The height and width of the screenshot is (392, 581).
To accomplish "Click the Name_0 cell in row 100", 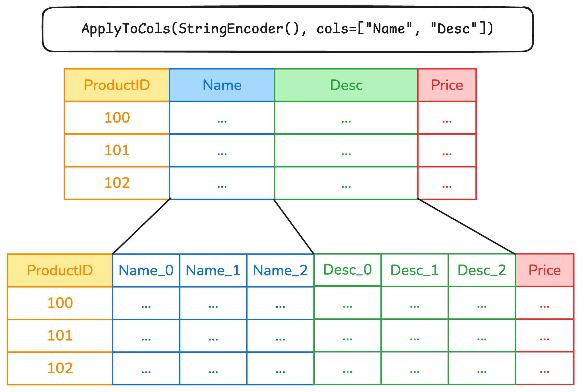I will pyautogui.click(x=146, y=303).
